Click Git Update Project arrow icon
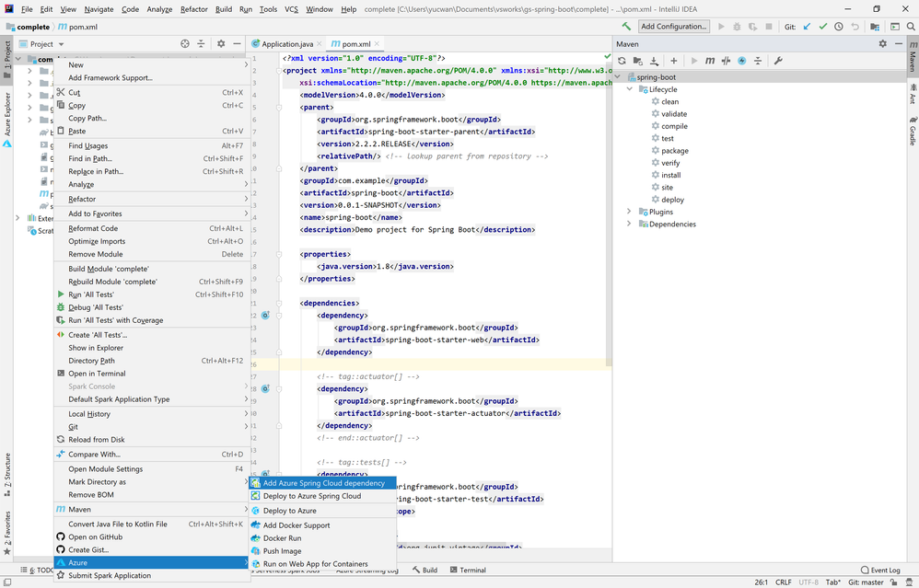The height and width of the screenshot is (588, 919). point(807,27)
